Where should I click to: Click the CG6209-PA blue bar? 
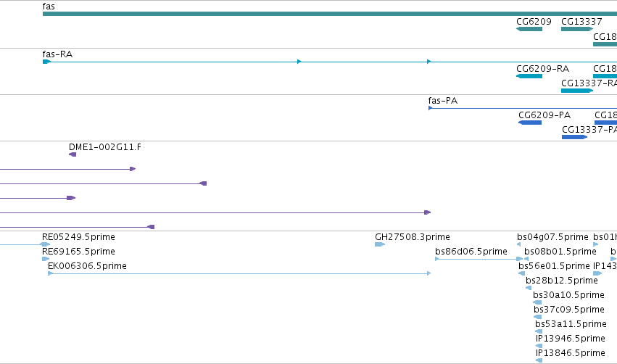(x=530, y=123)
